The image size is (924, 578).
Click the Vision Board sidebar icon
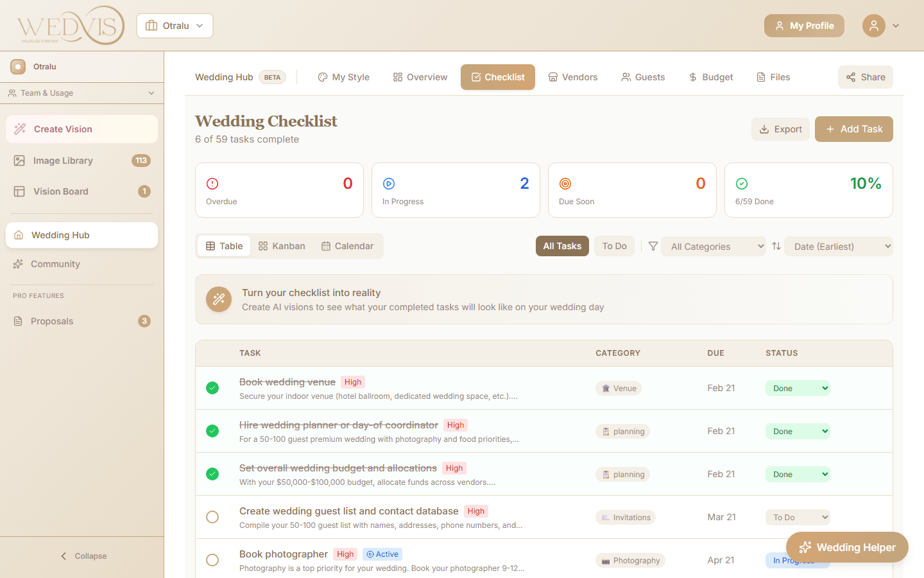point(20,191)
